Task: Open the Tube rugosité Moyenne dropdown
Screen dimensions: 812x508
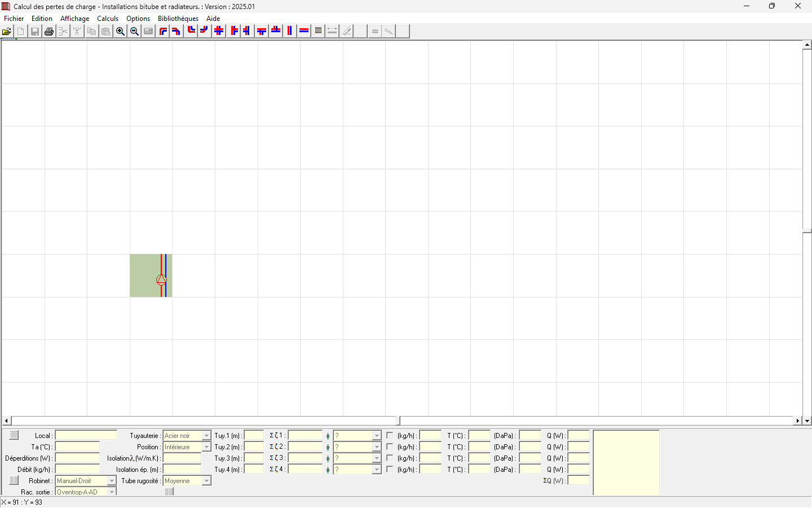Action: pyautogui.click(x=206, y=481)
